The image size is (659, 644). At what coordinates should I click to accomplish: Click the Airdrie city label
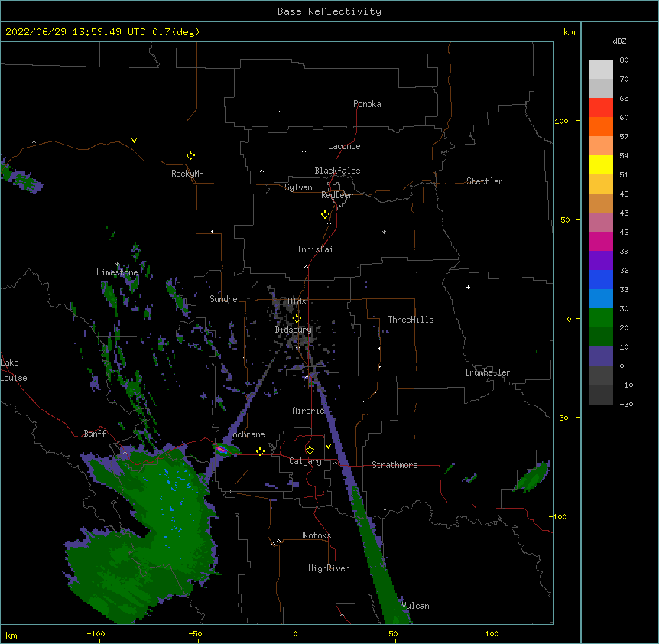(x=309, y=411)
